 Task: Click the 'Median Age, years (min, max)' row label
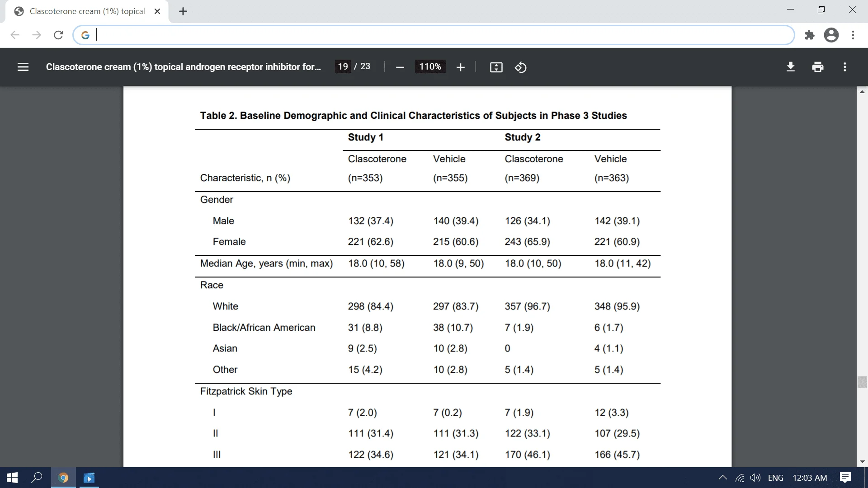(x=266, y=263)
